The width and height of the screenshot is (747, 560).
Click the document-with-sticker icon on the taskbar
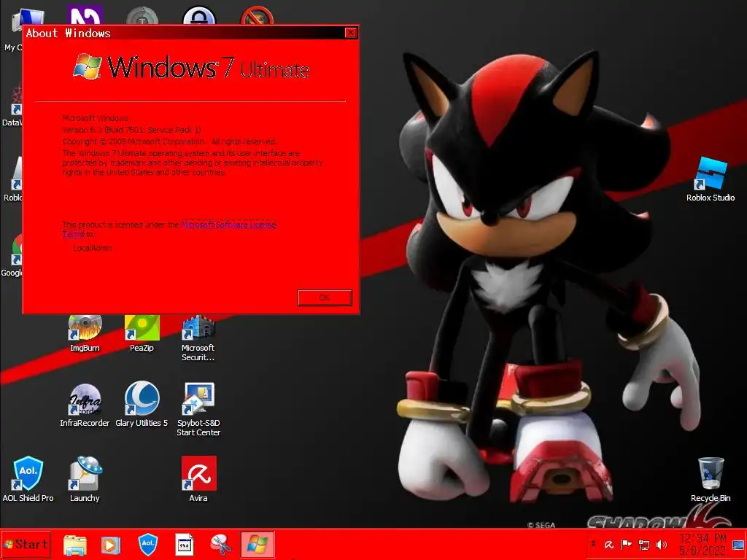click(185, 544)
